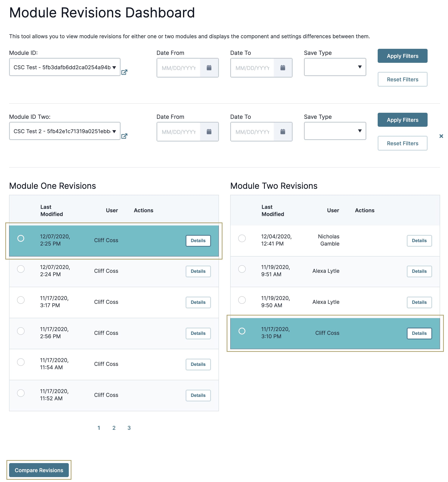Click Module One Revisions heading

[x=53, y=186]
